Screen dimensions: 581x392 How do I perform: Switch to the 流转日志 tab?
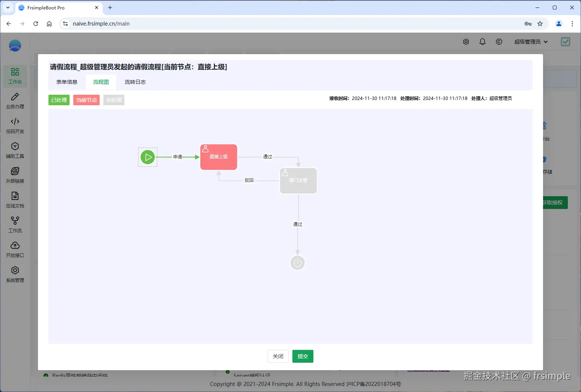pyautogui.click(x=135, y=82)
